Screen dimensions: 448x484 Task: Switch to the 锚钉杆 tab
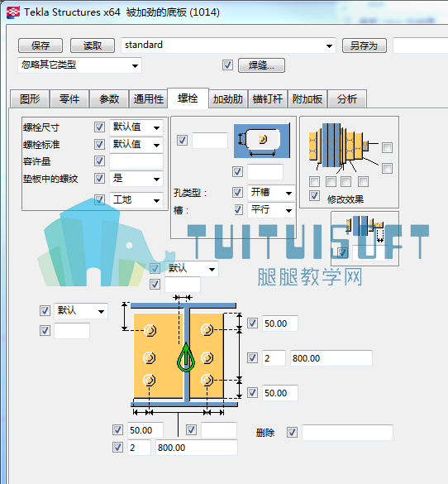[x=268, y=99]
